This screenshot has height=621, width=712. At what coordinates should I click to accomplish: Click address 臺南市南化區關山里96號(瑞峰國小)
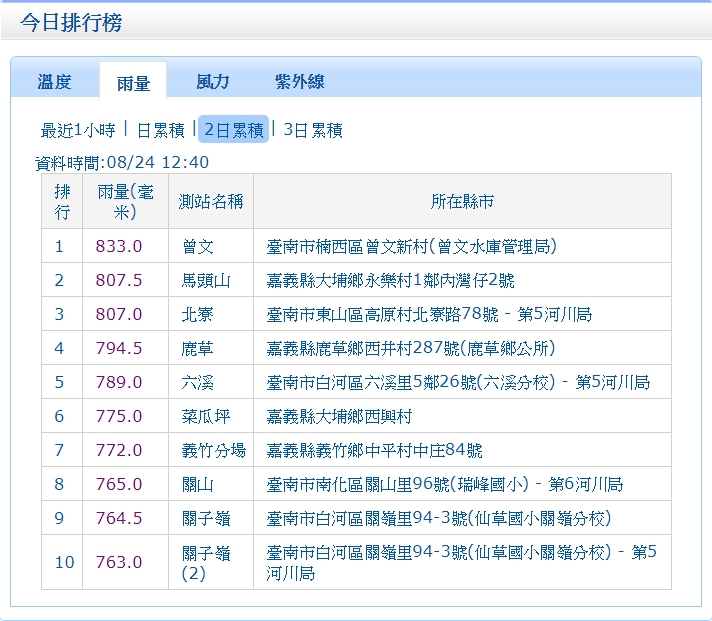[x=398, y=485]
